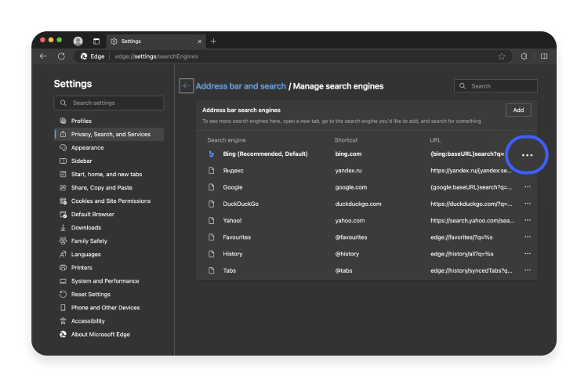Open Accessibility settings

click(109, 321)
